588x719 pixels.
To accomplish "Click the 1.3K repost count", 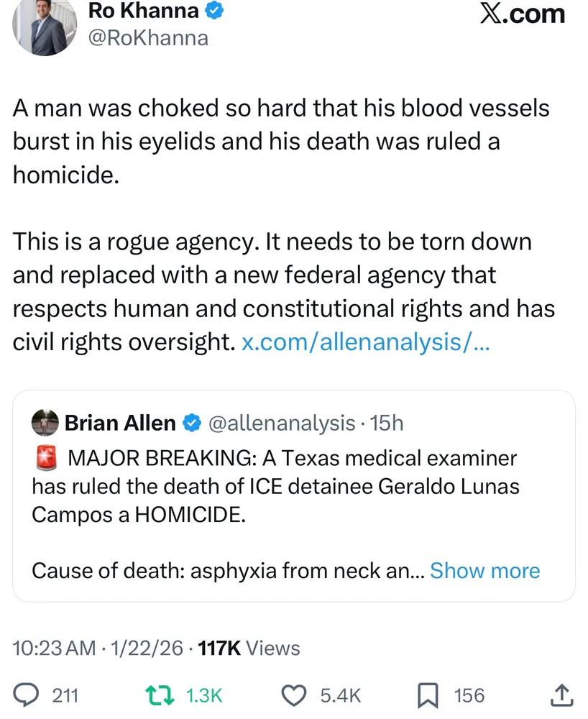I will coord(204,696).
